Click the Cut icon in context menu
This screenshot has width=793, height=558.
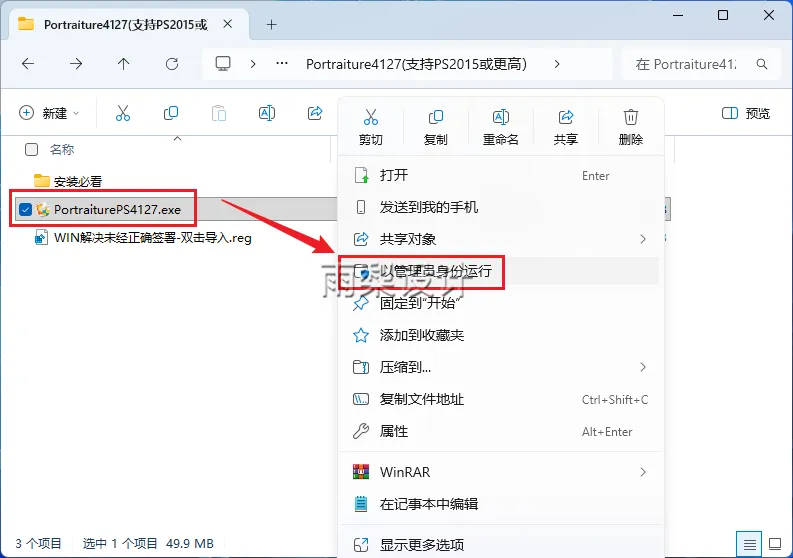pyautogui.click(x=371, y=117)
